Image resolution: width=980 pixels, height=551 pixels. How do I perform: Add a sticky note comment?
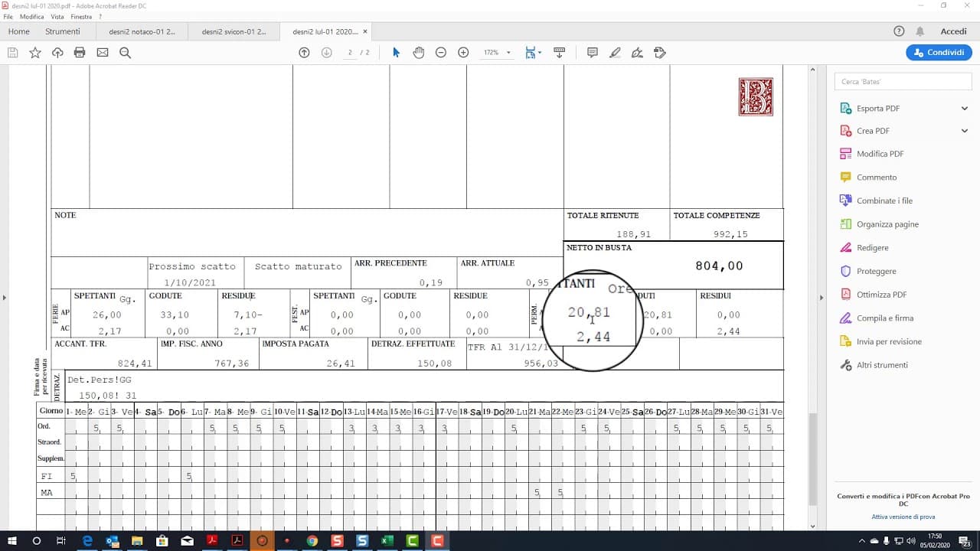593,53
